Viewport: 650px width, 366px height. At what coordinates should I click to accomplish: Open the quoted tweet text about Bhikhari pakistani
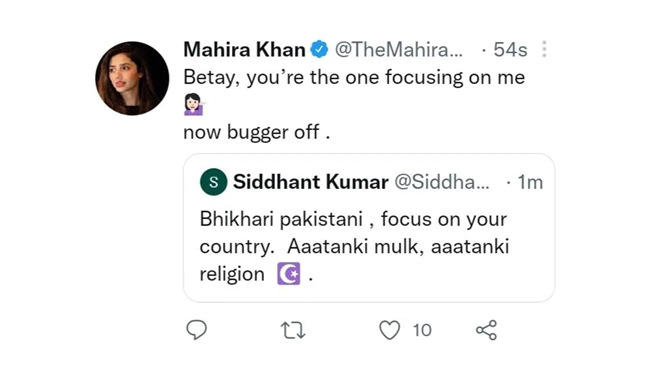tap(354, 247)
